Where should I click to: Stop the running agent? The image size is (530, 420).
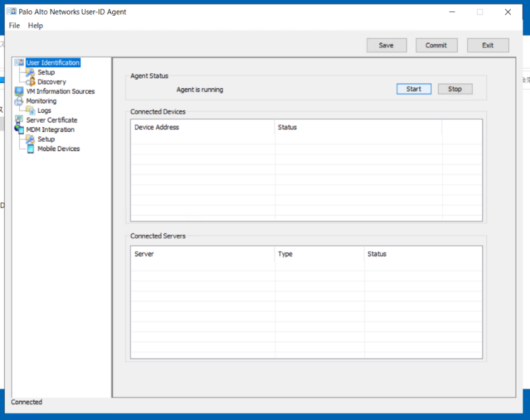[455, 89]
